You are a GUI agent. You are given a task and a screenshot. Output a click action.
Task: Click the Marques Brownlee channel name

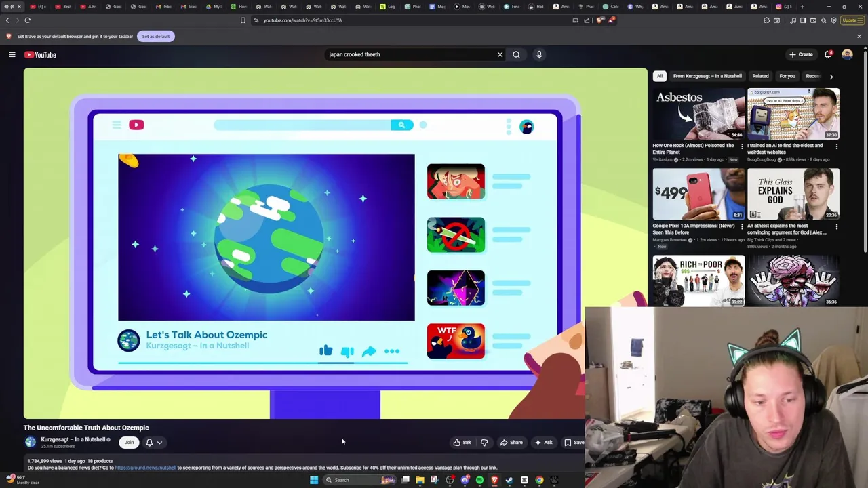coord(670,239)
